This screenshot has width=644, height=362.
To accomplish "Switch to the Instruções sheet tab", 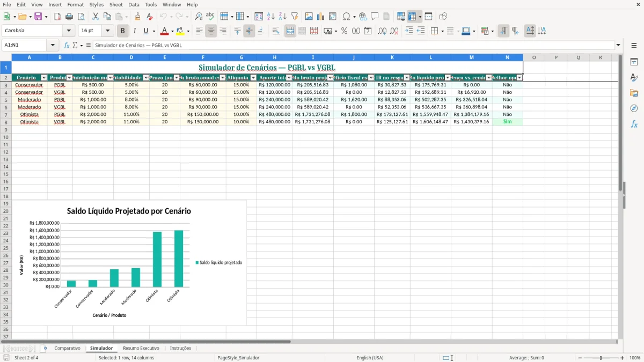I will [x=180, y=348].
